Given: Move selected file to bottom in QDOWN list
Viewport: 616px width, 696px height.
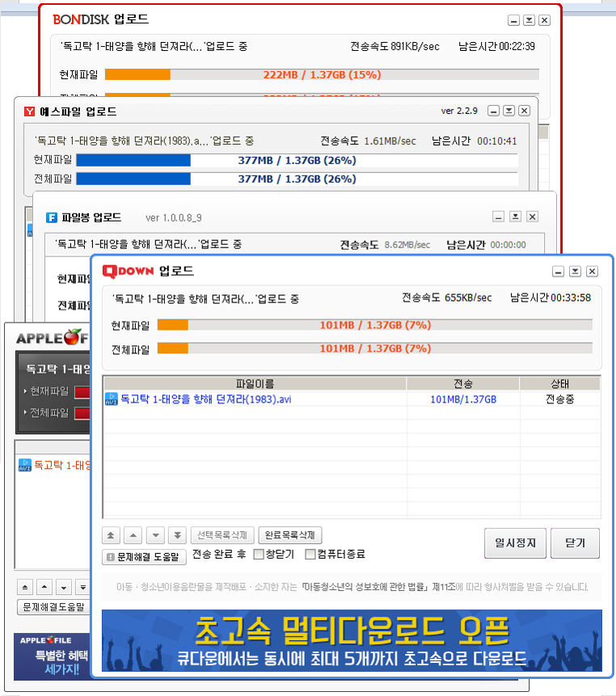Looking at the screenshot, I should pos(177,535).
